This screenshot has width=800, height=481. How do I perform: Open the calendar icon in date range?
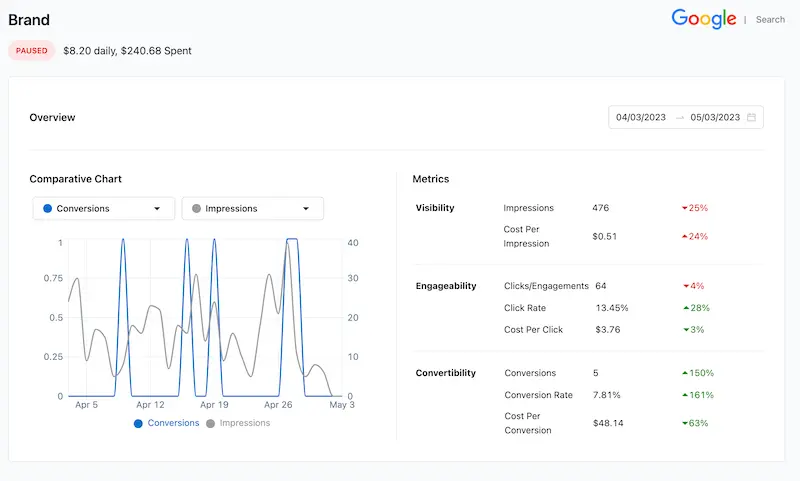coord(752,117)
